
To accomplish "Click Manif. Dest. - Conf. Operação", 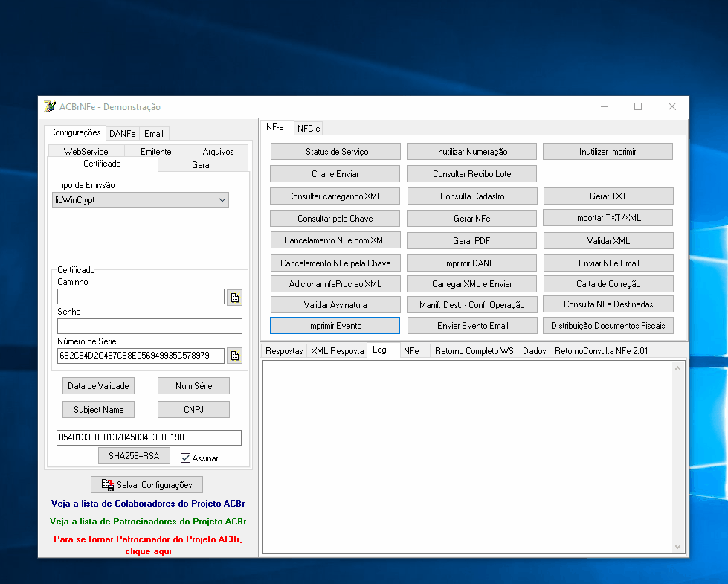I will (471, 305).
